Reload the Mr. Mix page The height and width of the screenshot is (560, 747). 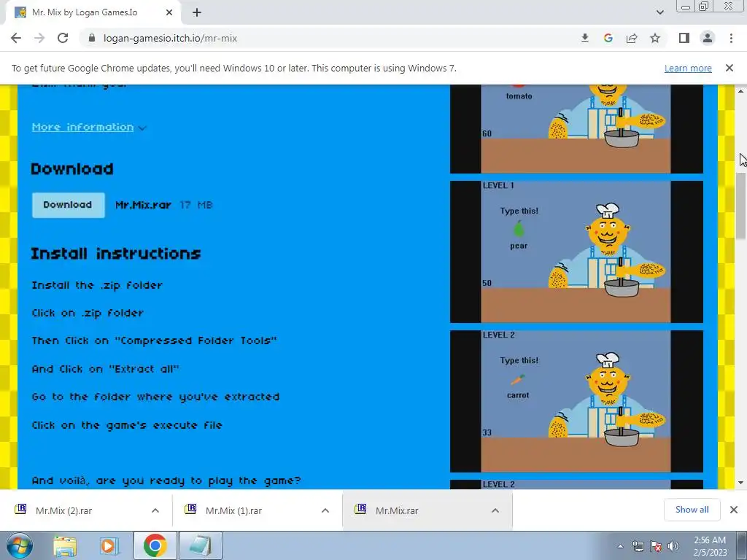tap(63, 38)
